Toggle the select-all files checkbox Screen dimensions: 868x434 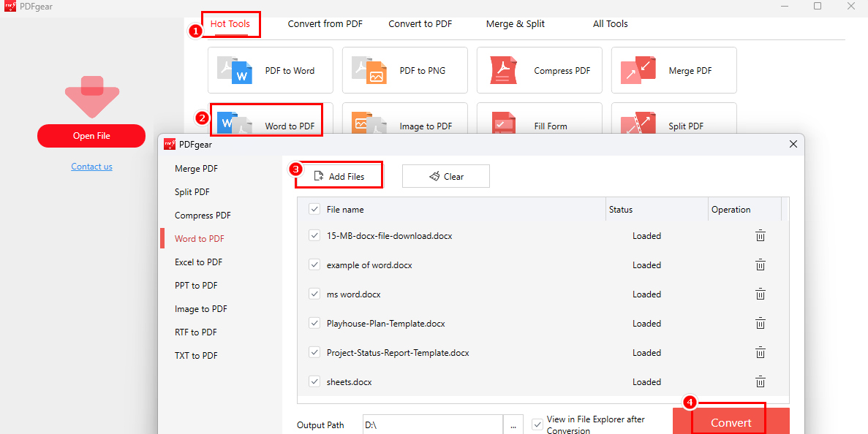tap(314, 209)
